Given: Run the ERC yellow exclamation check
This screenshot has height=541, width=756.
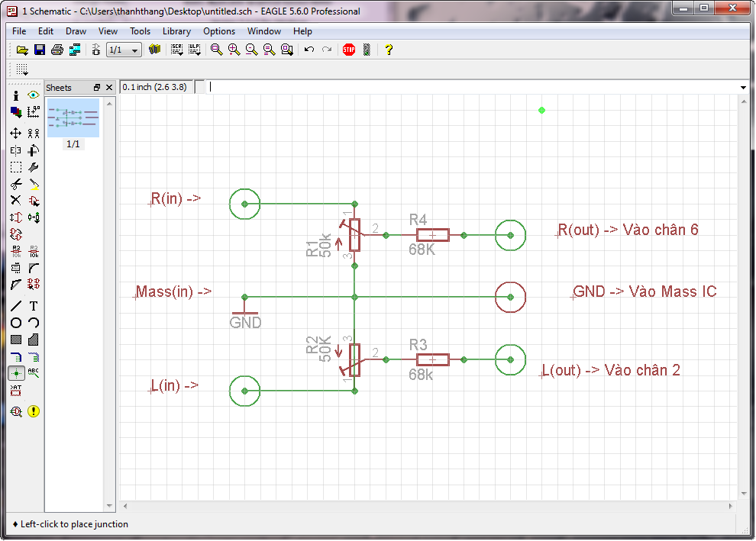Looking at the screenshot, I should (x=34, y=411).
